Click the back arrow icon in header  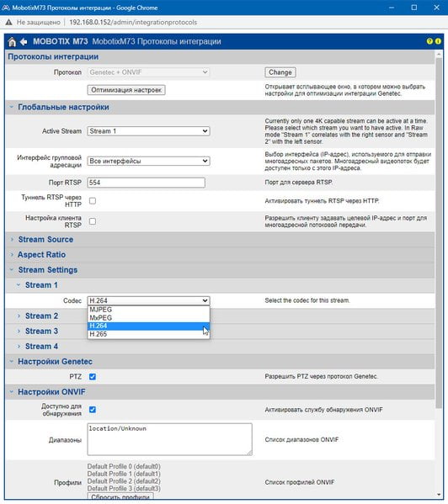coord(24,42)
